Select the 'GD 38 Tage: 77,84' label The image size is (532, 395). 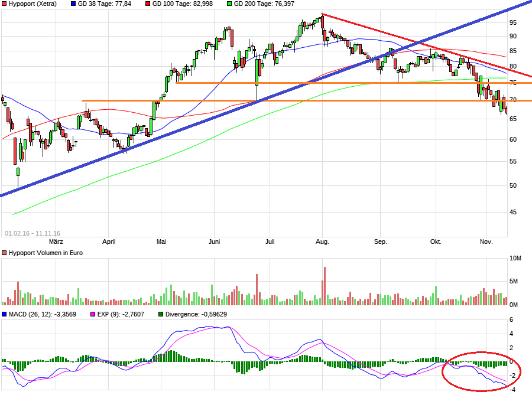click(x=105, y=4)
